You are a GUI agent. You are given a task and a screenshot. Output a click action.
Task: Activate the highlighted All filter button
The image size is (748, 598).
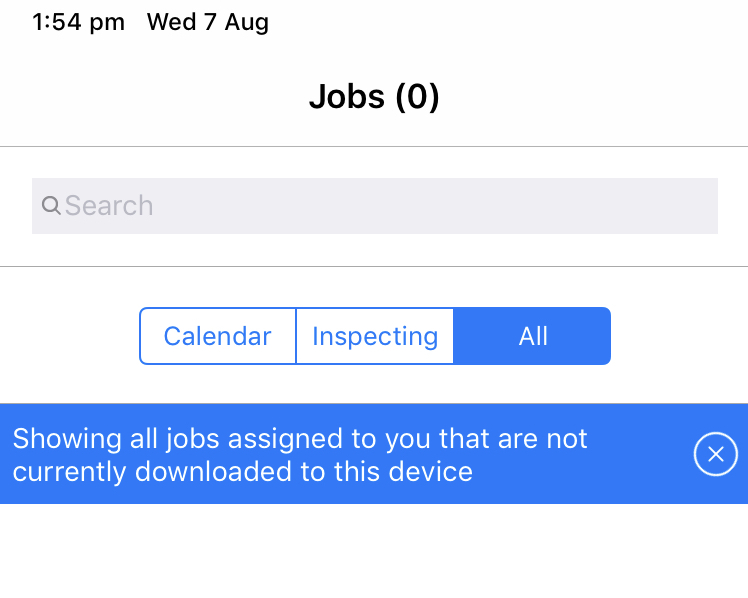(x=532, y=336)
